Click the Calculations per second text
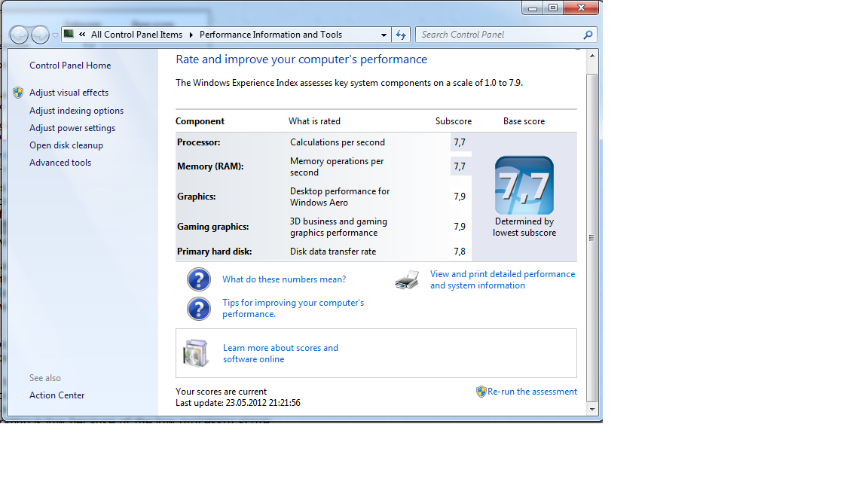This screenshot has height=488, width=868. tap(337, 142)
